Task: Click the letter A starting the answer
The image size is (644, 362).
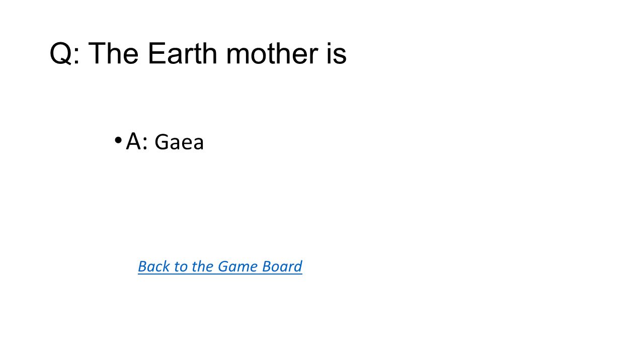Action: pos(133,141)
